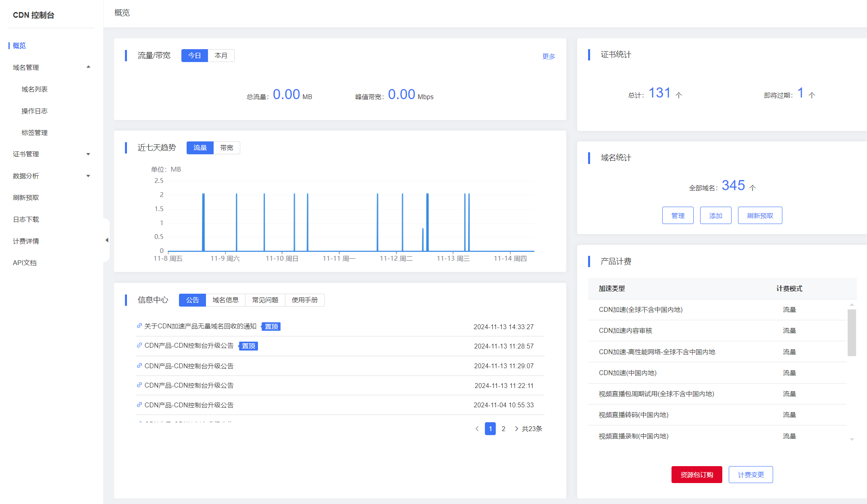
Task: Collapse the sidebar using the arrow handle
Action: pyautogui.click(x=107, y=240)
